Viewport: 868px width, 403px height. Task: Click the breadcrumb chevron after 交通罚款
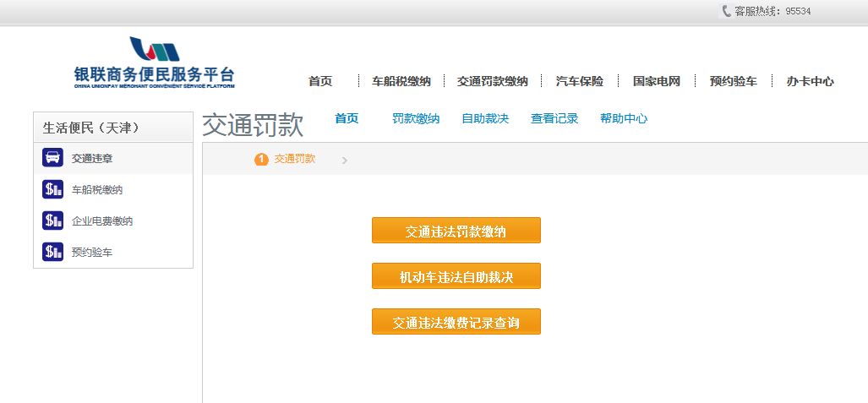pos(344,161)
